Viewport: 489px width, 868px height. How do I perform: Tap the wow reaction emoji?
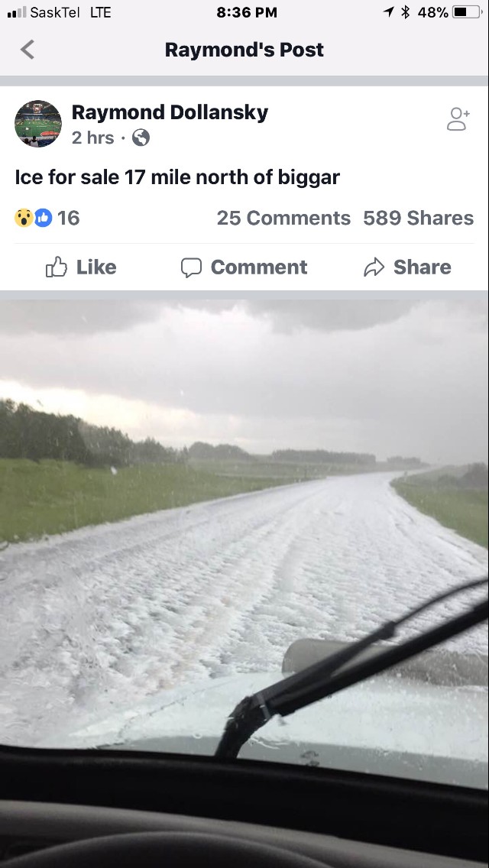pyautogui.click(x=24, y=218)
